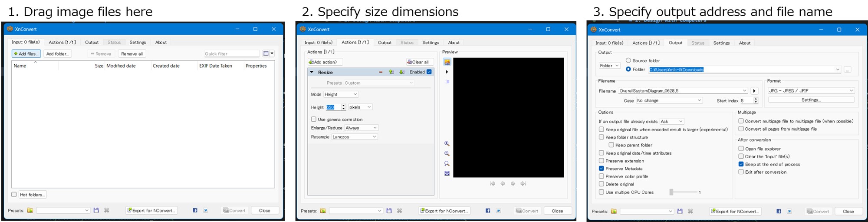This screenshot has height=222, width=868.
Task: Move the Resize action down
Action: click(x=402, y=72)
